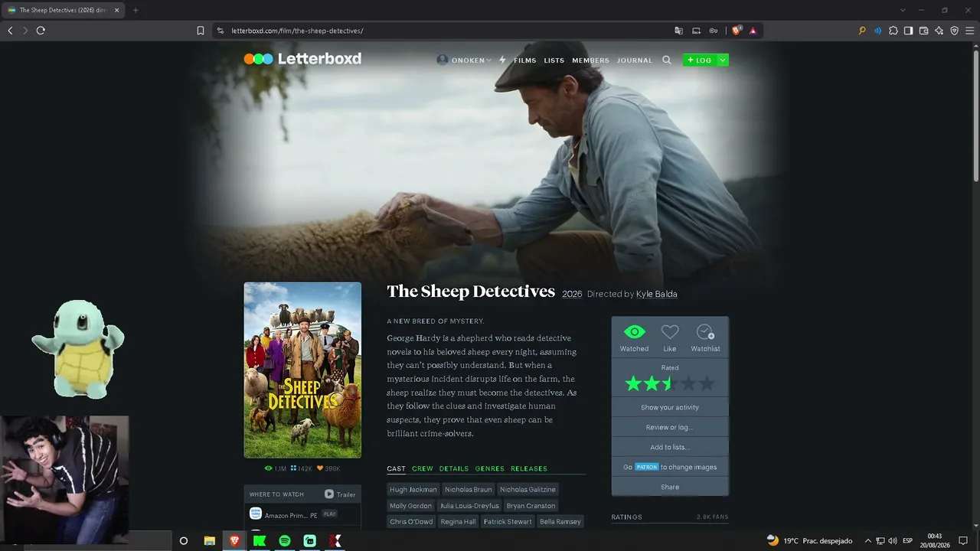The width and height of the screenshot is (980, 551).
Task: View the 1.1M watched members count
Action: click(276, 468)
